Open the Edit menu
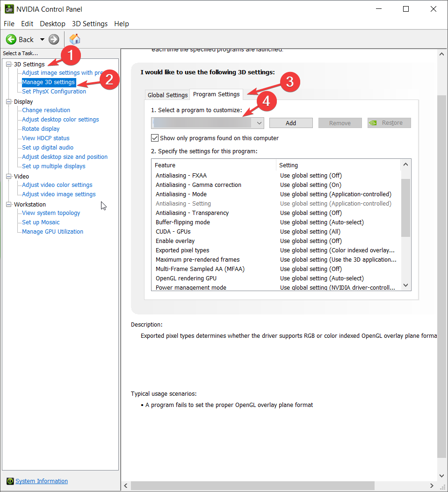 pyautogui.click(x=27, y=24)
